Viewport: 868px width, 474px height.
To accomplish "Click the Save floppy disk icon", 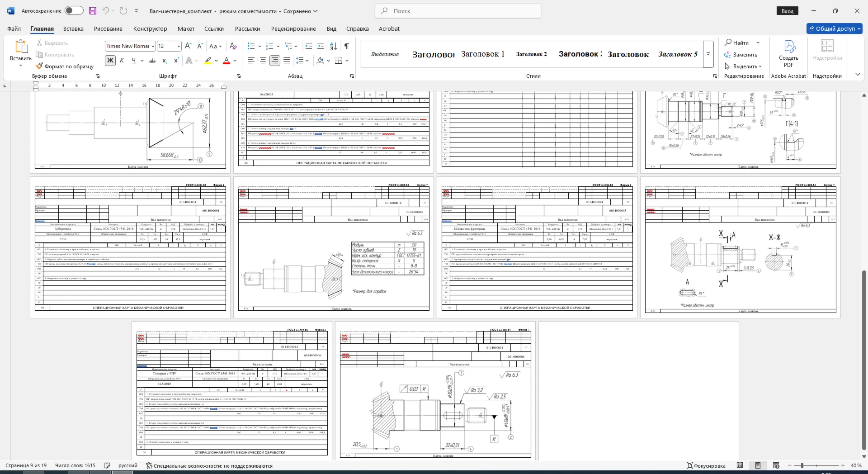I will tap(93, 11).
